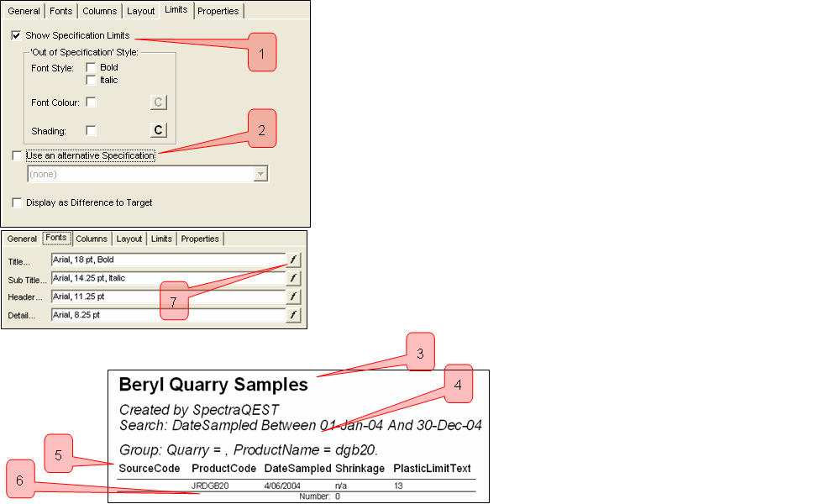Enable Italic font style checkbox
This screenshot has width=840, height=504.
(91, 80)
